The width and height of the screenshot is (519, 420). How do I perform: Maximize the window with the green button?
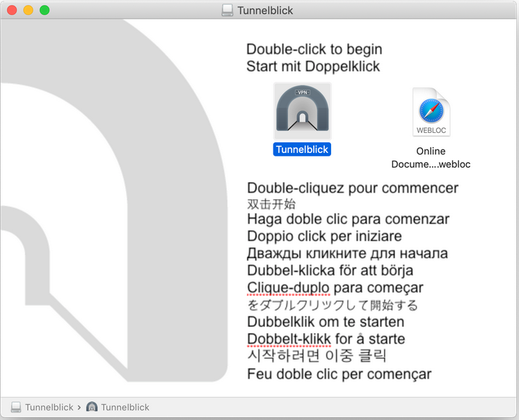[45, 10]
